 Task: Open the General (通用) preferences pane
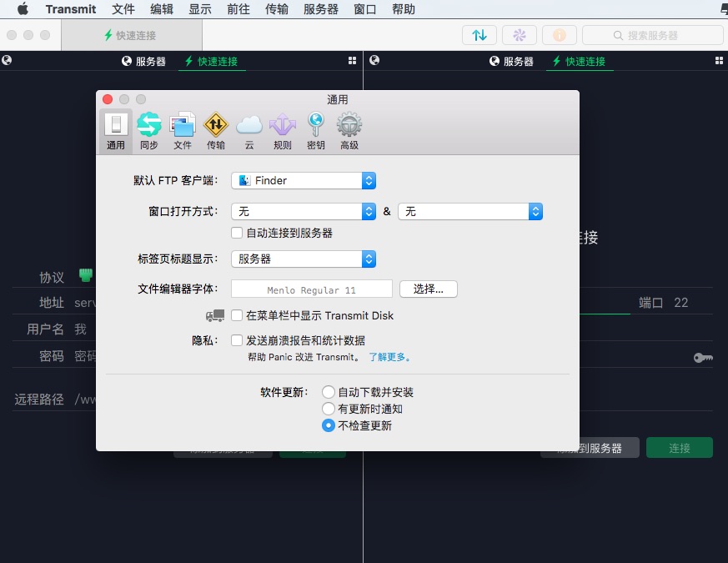tap(116, 132)
